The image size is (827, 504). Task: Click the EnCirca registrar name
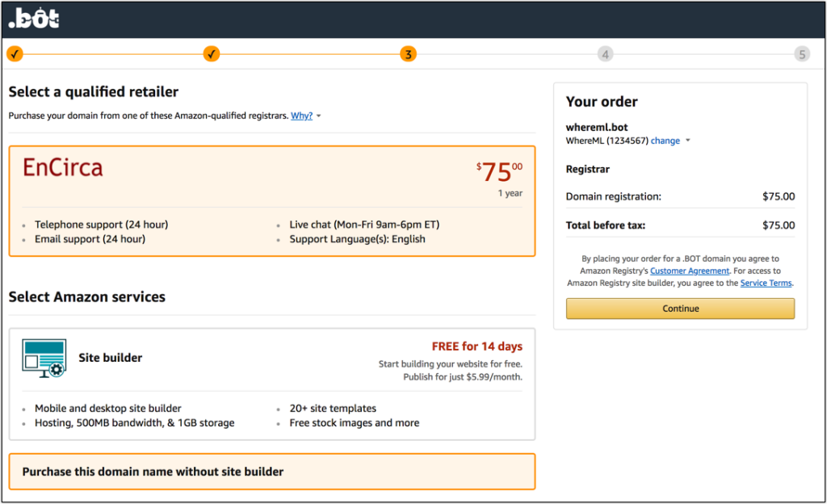tap(63, 168)
